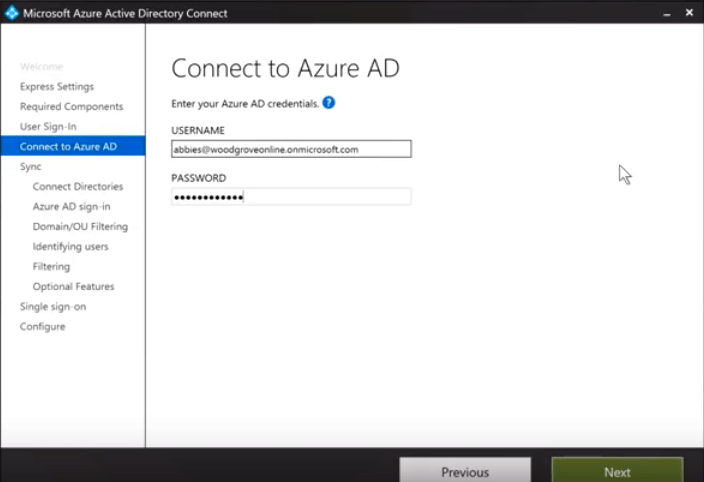Select Connect Directories sub-step
704x482 pixels.
tap(78, 186)
